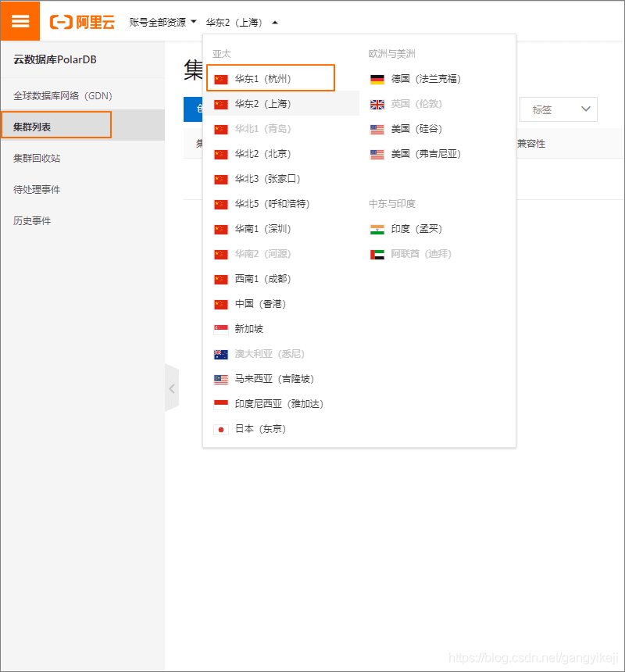
Task: Expand the 账号全部资源 dropdown
Action: [162, 23]
